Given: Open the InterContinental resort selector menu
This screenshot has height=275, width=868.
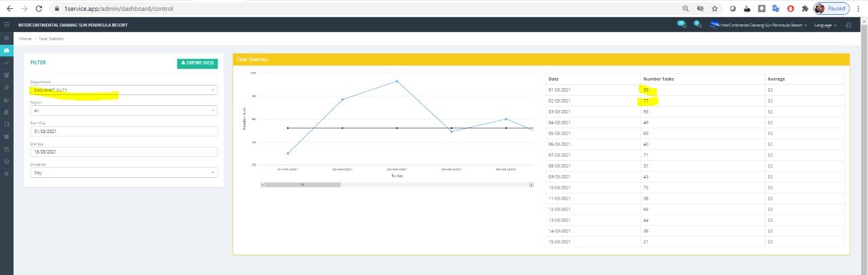Looking at the screenshot, I should pyautogui.click(x=759, y=25).
